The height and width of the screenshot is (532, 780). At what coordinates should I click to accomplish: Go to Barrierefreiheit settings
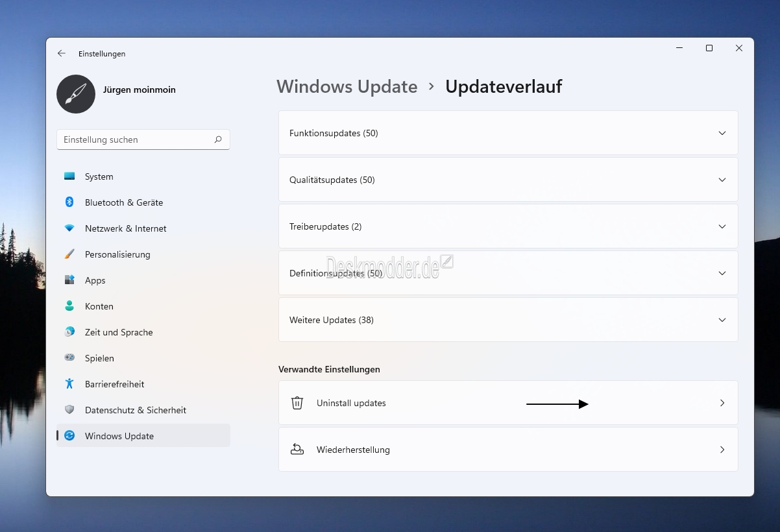(143, 384)
